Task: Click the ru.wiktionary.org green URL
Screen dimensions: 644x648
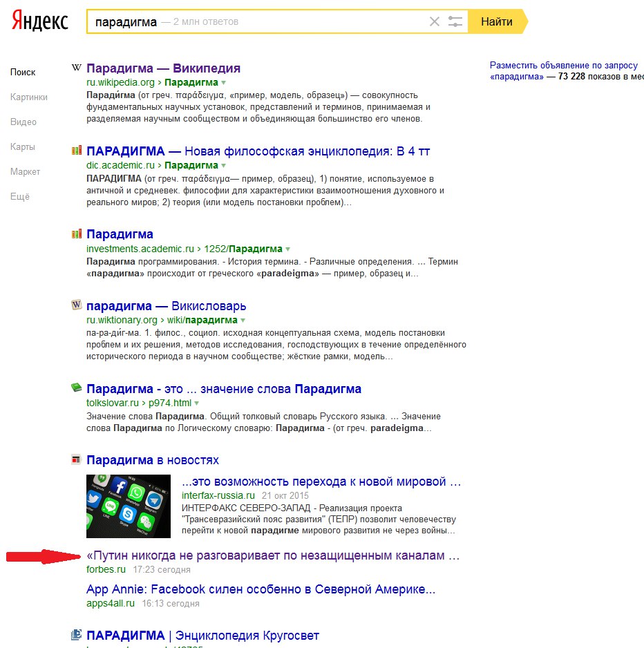Action: tap(122, 321)
